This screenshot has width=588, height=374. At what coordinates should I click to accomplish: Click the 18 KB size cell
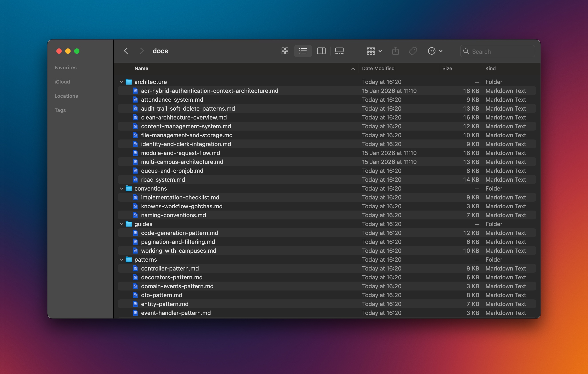tap(471, 91)
